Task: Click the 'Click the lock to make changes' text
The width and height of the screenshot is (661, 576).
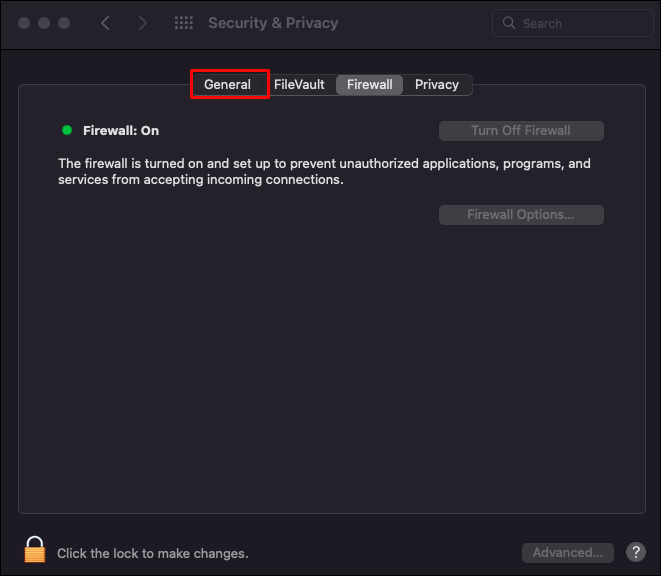Action: pos(153,553)
